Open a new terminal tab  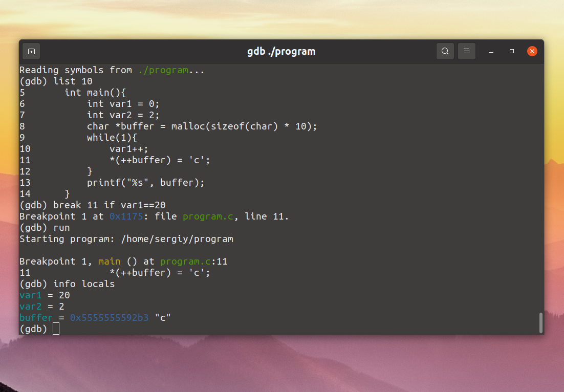coord(31,51)
